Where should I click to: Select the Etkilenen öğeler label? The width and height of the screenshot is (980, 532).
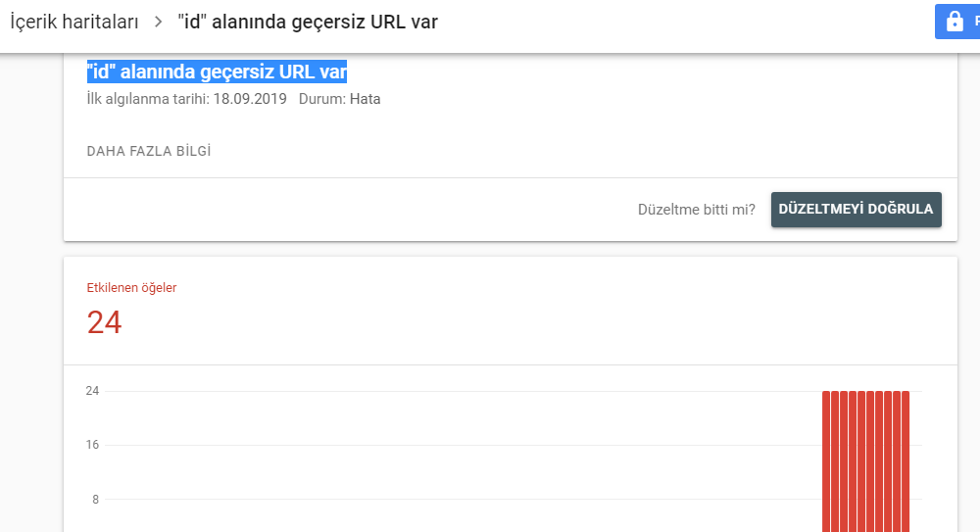click(x=131, y=288)
